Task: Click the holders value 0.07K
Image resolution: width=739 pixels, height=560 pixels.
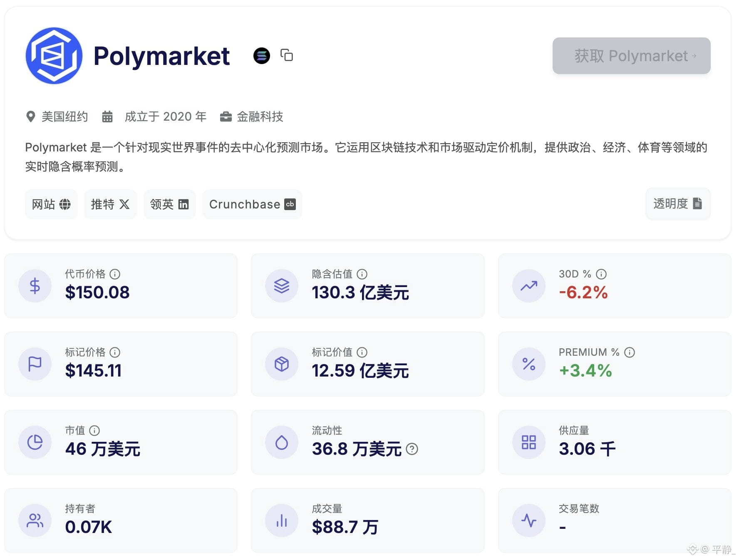Action: pos(89,527)
